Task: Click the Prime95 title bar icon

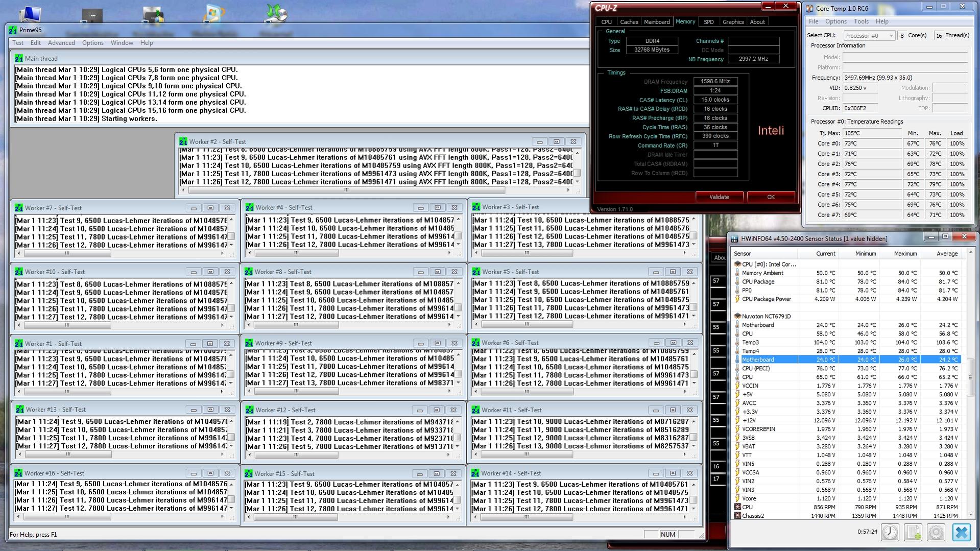Action: click(x=13, y=30)
